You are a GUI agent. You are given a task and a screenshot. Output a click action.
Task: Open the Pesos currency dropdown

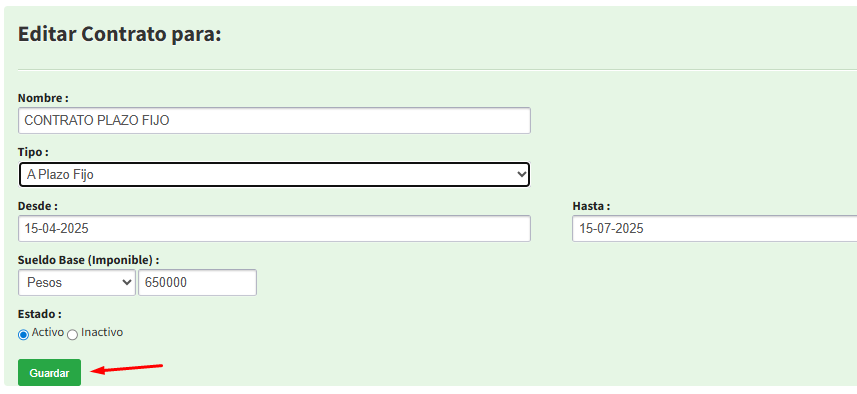click(x=77, y=283)
